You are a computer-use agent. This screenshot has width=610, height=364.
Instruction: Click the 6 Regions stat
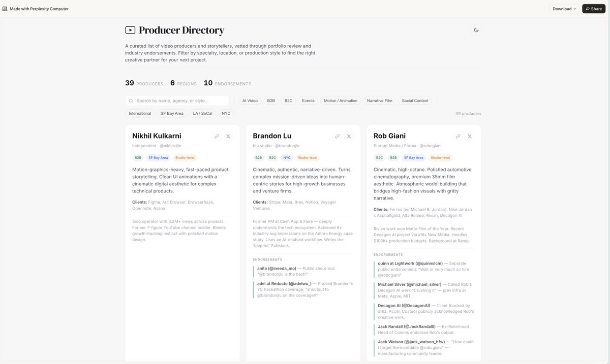(x=184, y=83)
